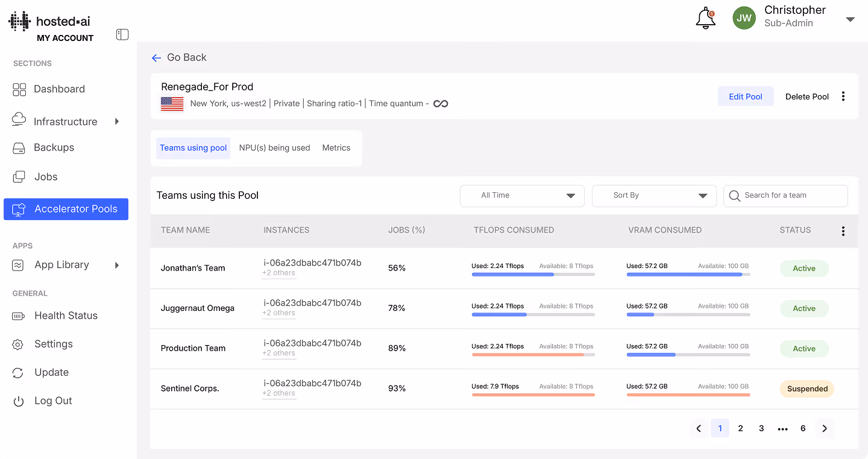This screenshot has width=868, height=459.
Task: Click Sentinel Corps. VRAM usage bar
Action: point(688,395)
